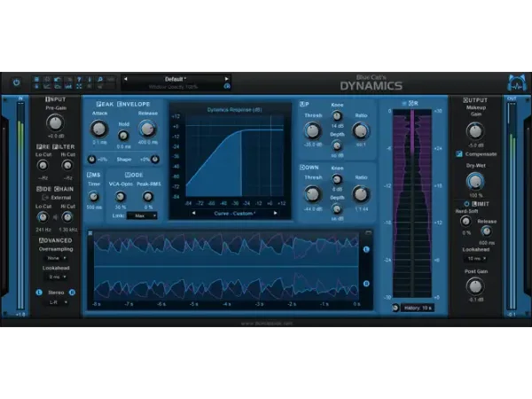Click the Up Ratio knob
Viewport: 532px width, 399px height.
point(361,130)
